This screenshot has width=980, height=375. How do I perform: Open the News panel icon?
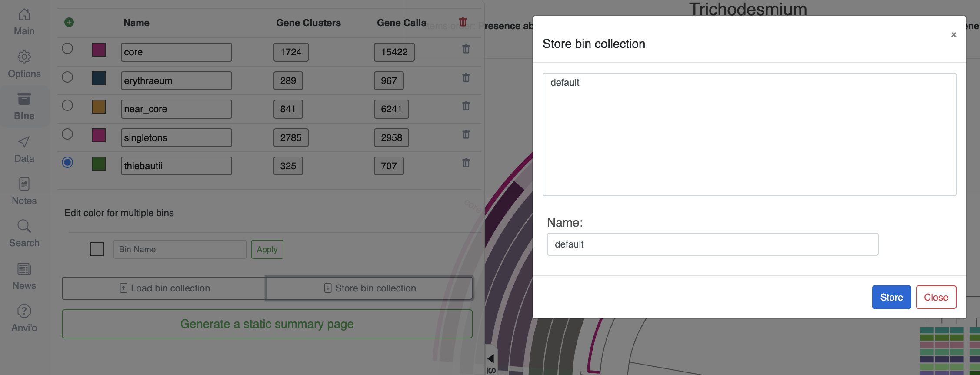pos(24,276)
